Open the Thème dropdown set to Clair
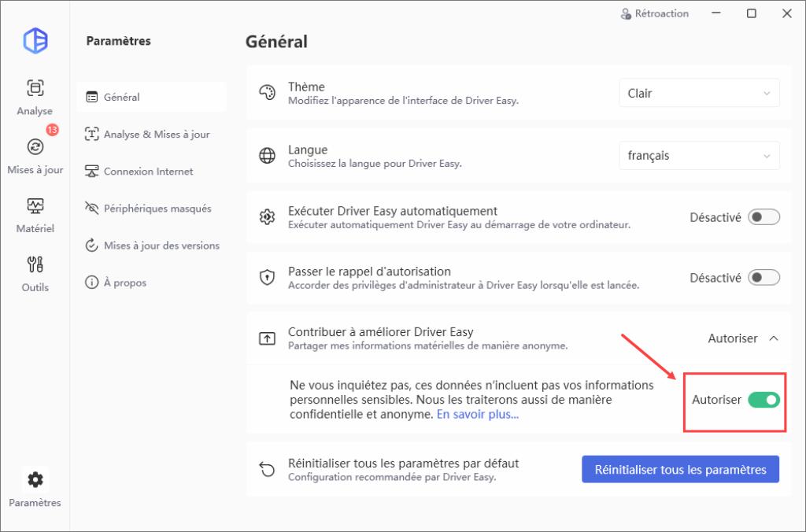This screenshot has width=806, height=532. coord(699,93)
